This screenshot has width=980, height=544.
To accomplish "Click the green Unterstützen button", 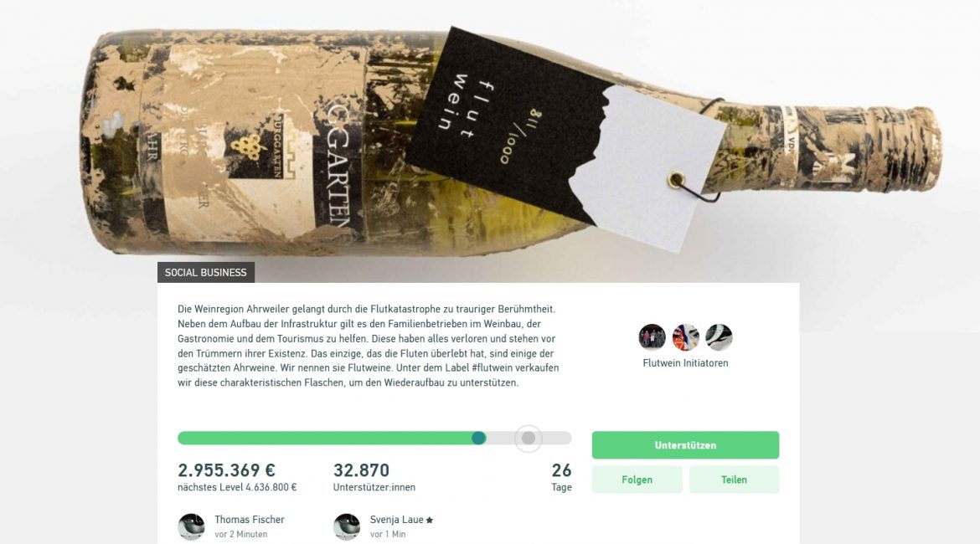I will pyautogui.click(x=685, y=444).
